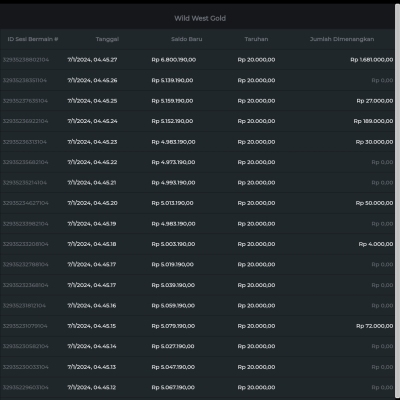Click date 7/1/2024, 04.45.16
The height and width of the screenshot is (400, 400).
click(92, 306)
